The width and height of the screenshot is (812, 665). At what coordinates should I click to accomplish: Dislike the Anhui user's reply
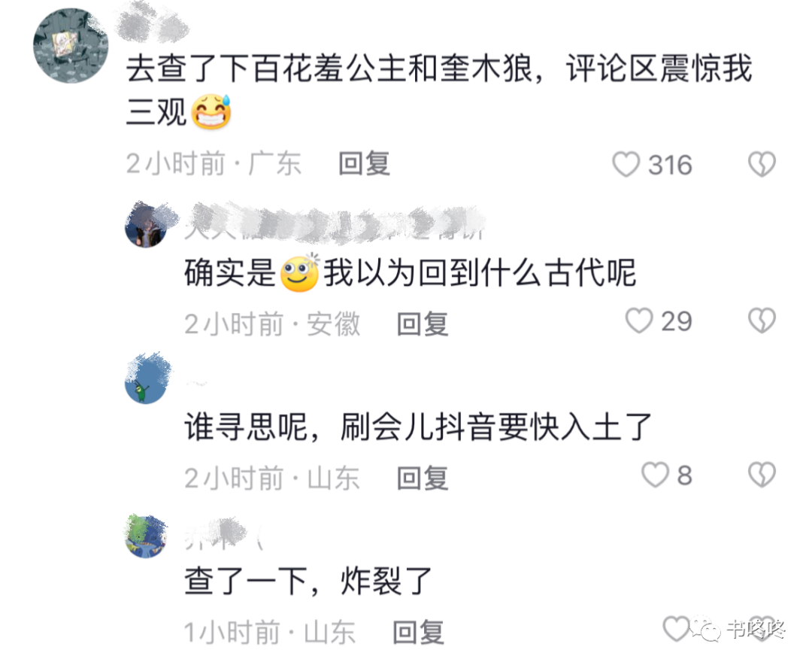(x=762, y=320)
